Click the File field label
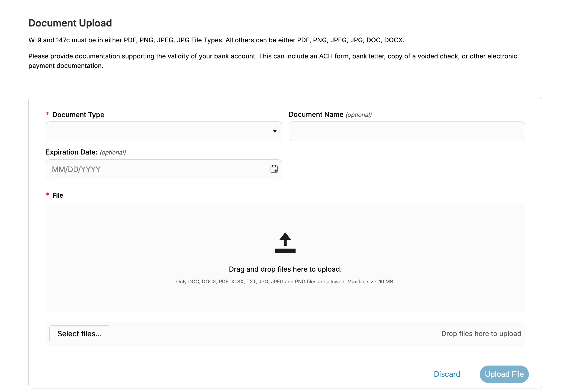Screen dimensions: 572x392 [58, 195]
